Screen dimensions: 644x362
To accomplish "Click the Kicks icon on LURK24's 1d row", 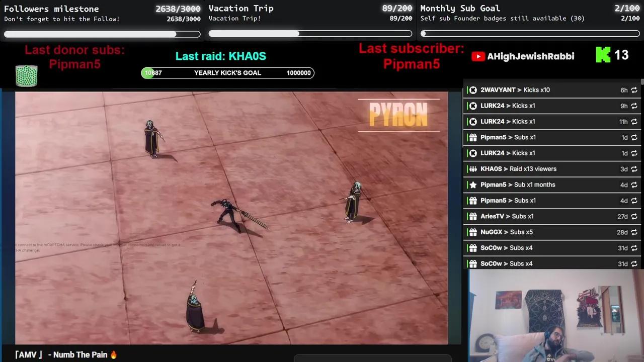I will point(473,153).
